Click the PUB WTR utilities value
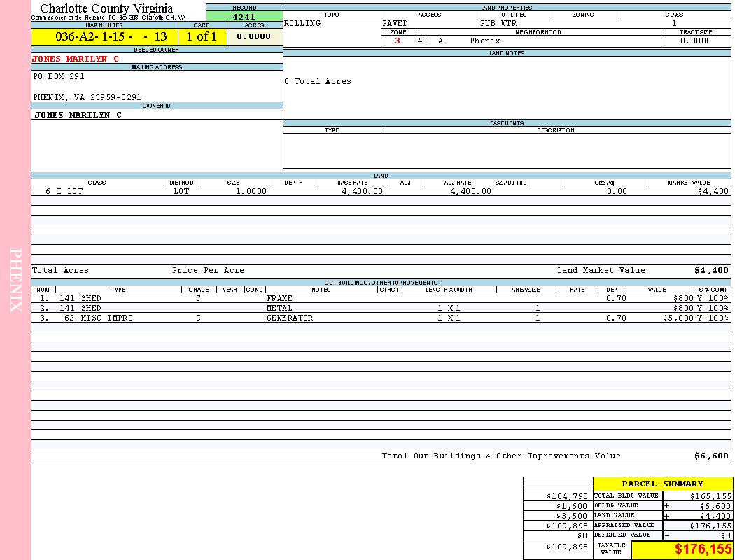The width and height of the screenshot is (735, 560). coord(498,23)
